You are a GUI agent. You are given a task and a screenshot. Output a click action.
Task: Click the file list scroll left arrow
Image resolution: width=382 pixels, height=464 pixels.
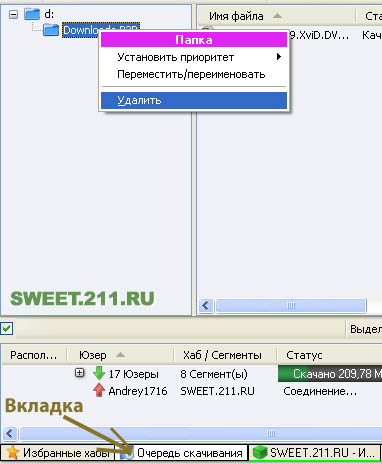206,305
